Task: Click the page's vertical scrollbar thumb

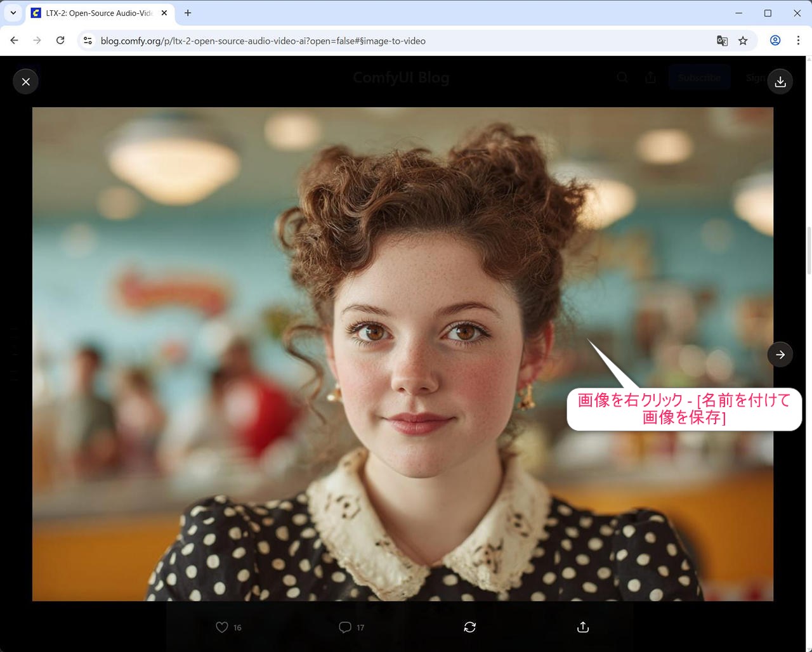Action: pyautogui.click(x=808, y=251)
